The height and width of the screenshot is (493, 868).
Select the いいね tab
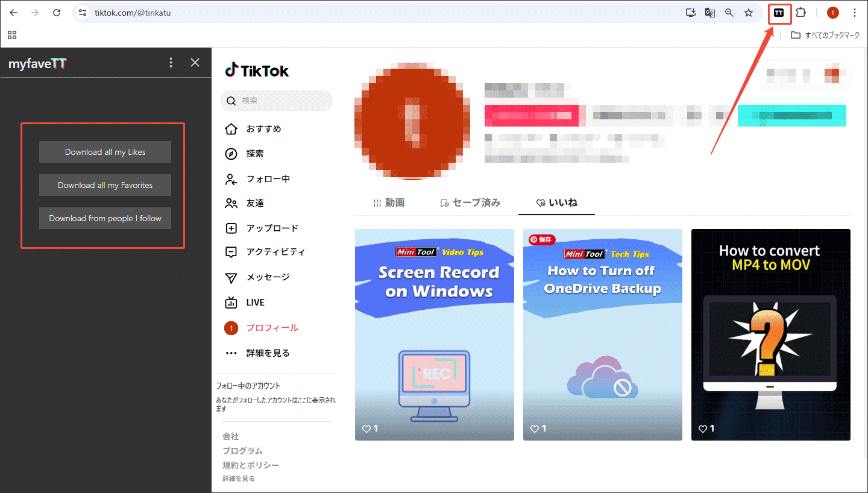pyautogui.click(x=556, y=203)
